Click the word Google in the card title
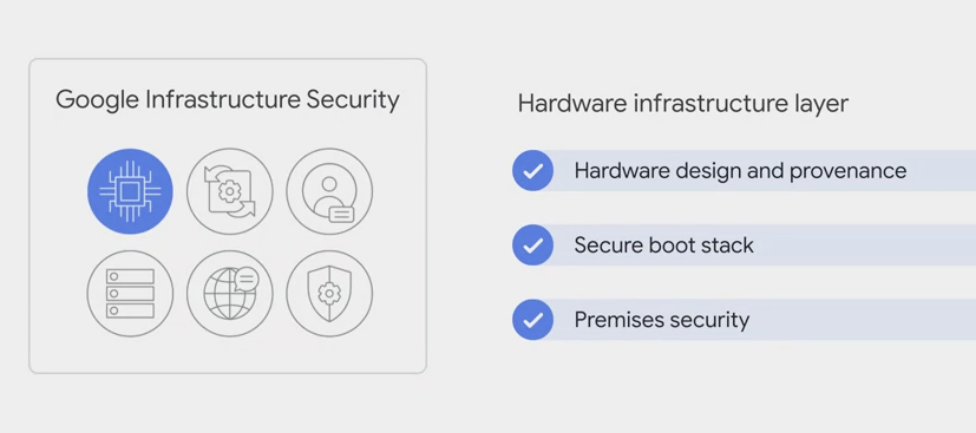The width and height of the screenshot is (976, 433). point(96,99)
